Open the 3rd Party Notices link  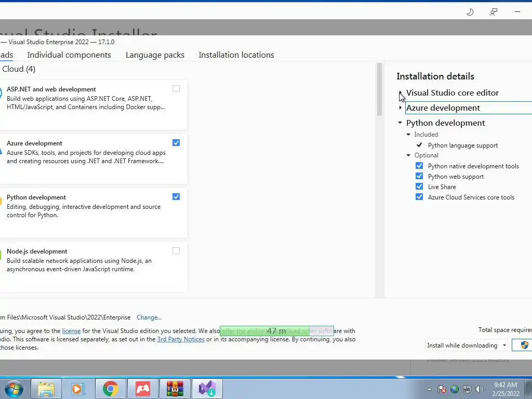coord(181,339)
